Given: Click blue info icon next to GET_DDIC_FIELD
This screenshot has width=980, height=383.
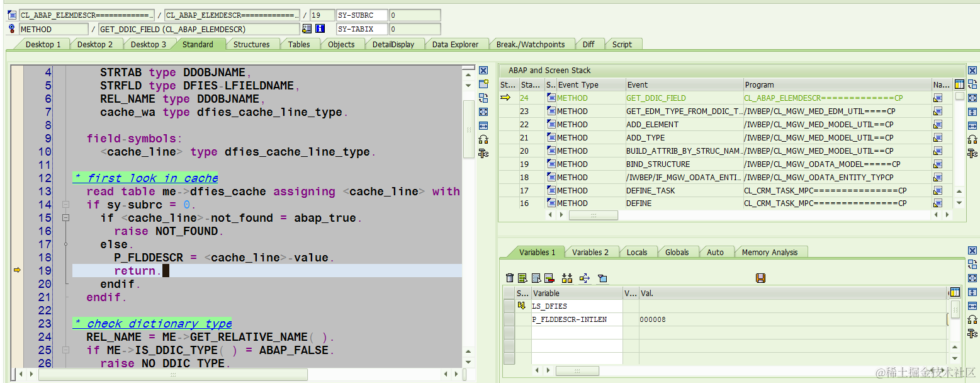Looking at the screenshot, I should pos(320,28).
